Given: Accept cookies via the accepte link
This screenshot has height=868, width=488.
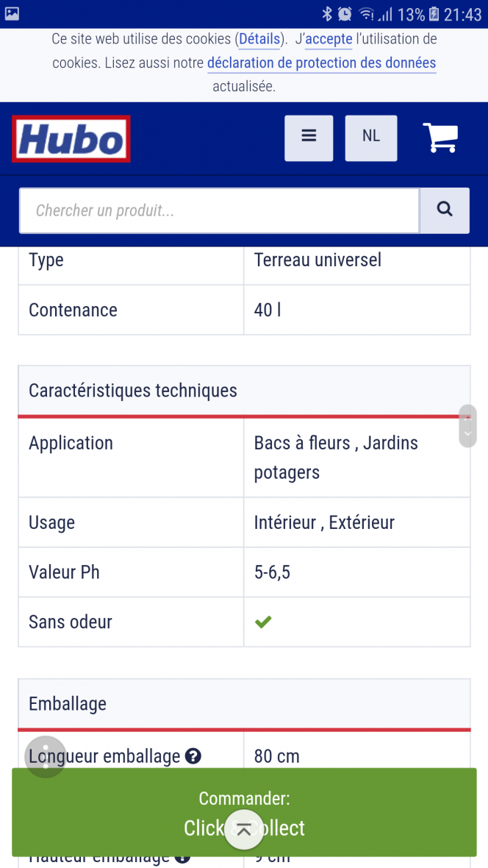Looking at the screenshot, I should coord(329,39).
